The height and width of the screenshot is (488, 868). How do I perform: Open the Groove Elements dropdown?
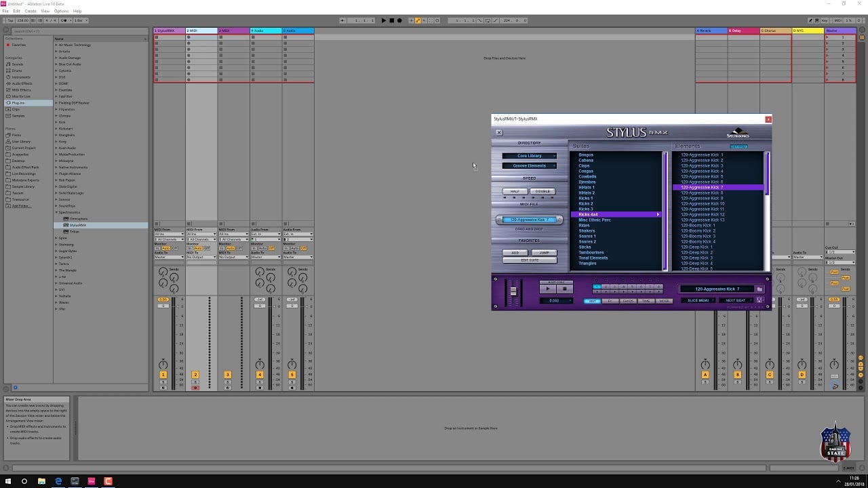point(529,165)
